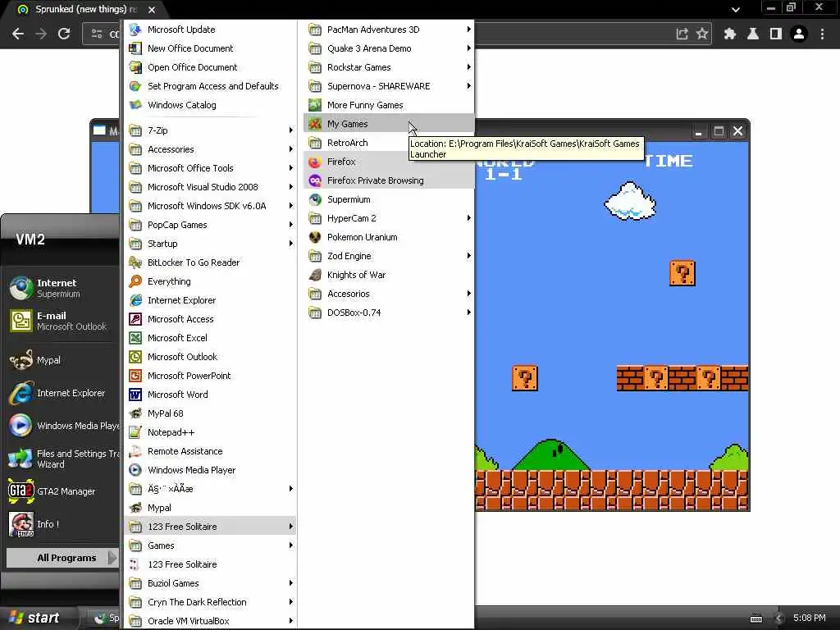The height and width of the screenshot is (630, 840).
Task: Open Cryn The Dark Reflection folder
Action: [211, 602]
